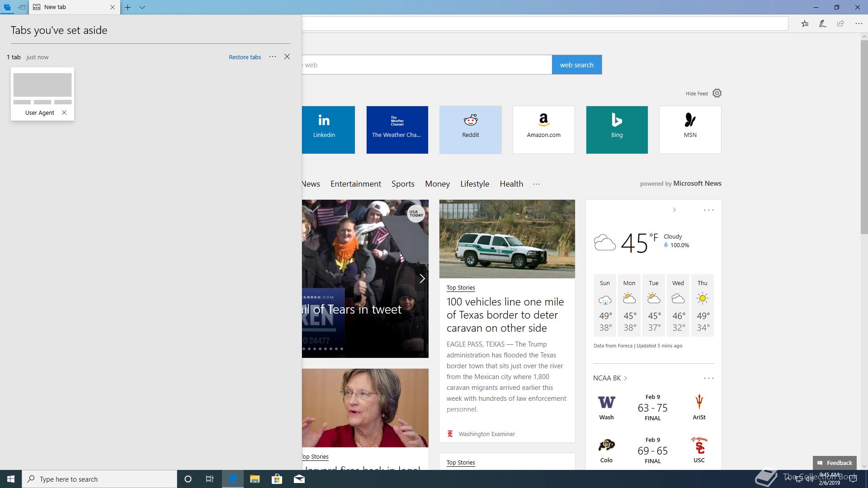868x488 pixels.
Task: Select the New tab tab
Action: (70, 7)
